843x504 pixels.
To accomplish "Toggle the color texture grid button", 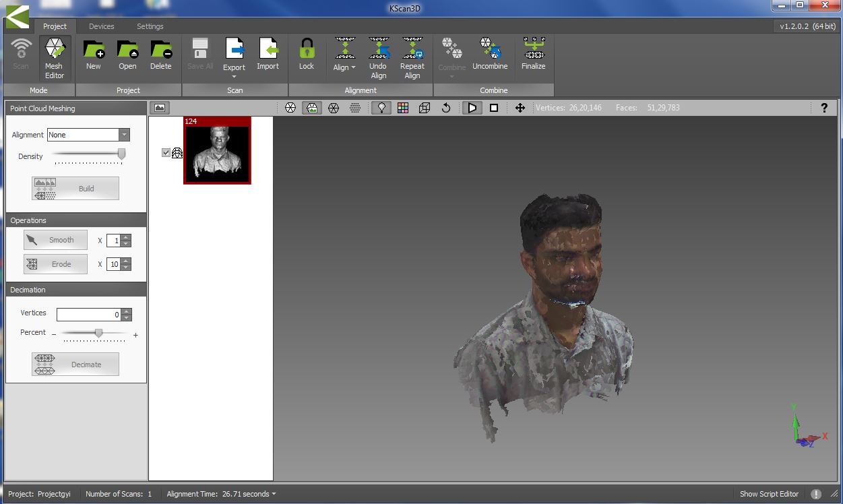I will (x=403, y=108).
